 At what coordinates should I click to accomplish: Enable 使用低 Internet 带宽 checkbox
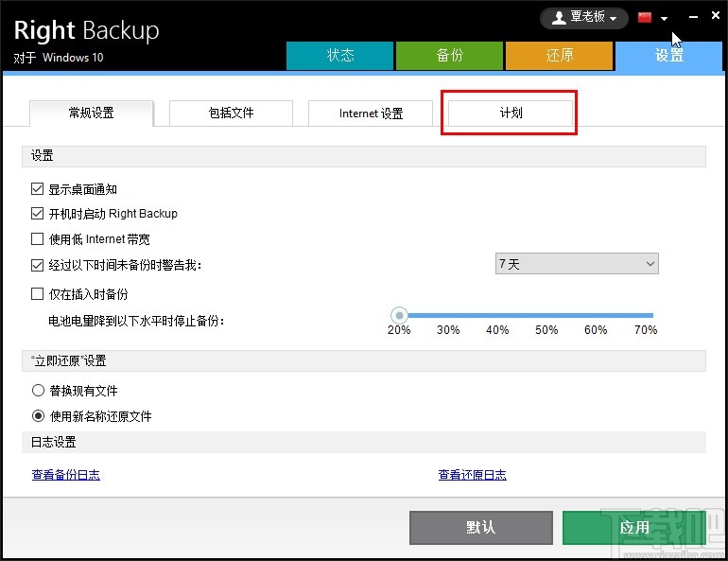(37, 238)
